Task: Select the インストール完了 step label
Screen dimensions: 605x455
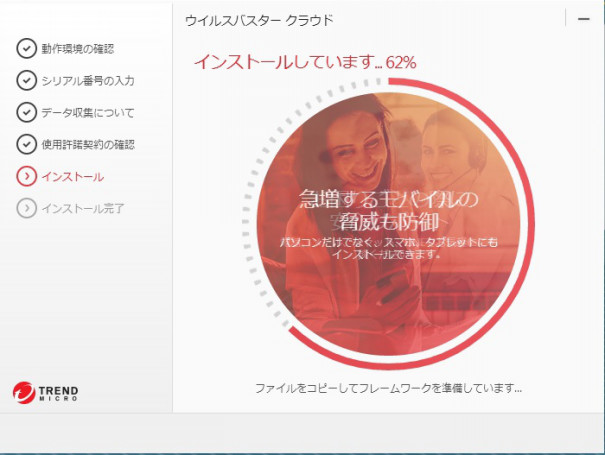Action: (x=83, y=209)
